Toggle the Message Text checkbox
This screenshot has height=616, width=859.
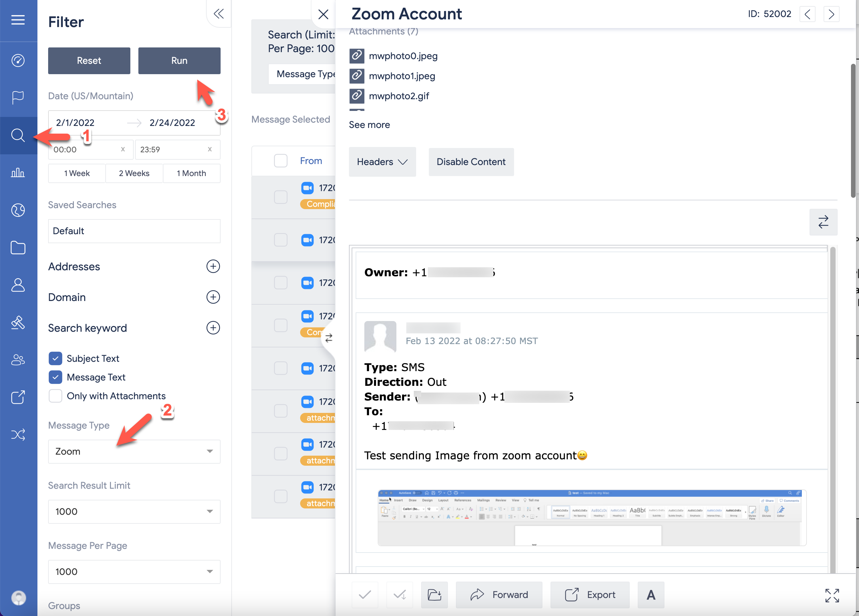coord(55,377)
